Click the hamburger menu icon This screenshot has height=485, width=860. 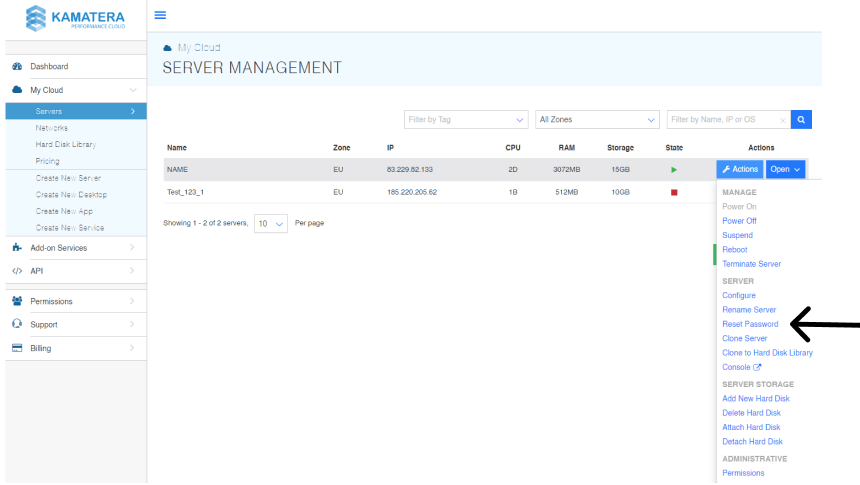(160, 15)
